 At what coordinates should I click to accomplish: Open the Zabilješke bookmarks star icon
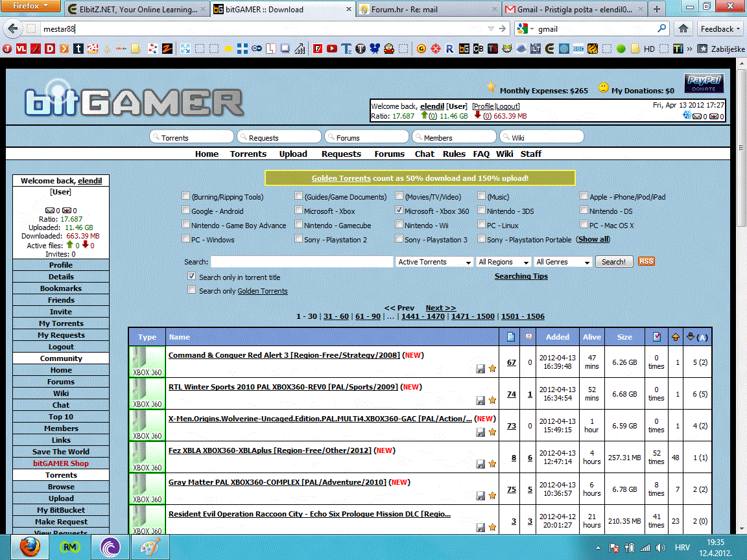tap(702, 49)
